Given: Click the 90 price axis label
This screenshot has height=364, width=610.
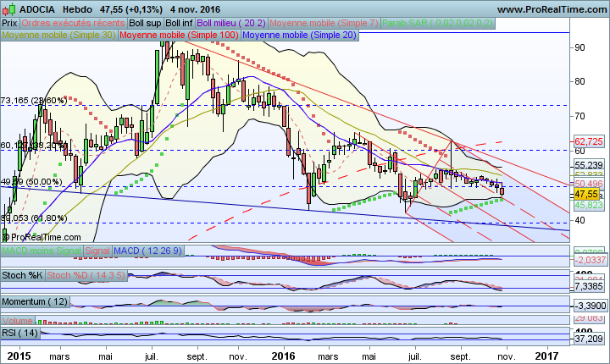Looking at the screenshot, I should point(579,47).
